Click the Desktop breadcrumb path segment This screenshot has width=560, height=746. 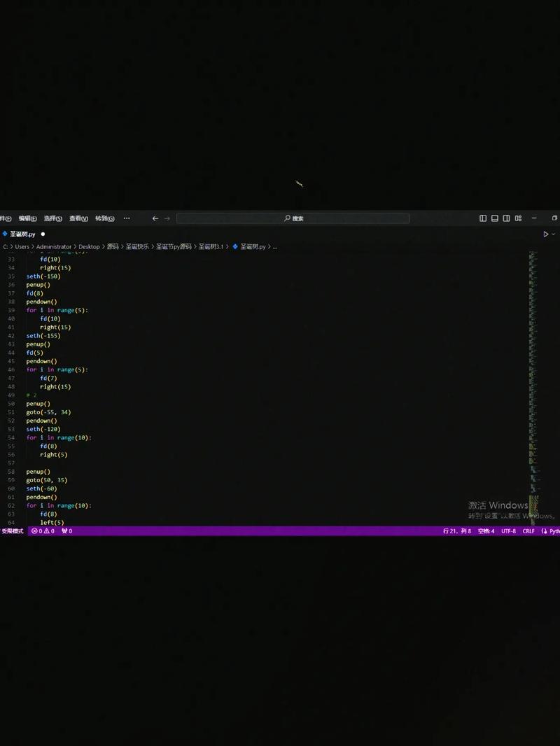[x=89, y=247]
